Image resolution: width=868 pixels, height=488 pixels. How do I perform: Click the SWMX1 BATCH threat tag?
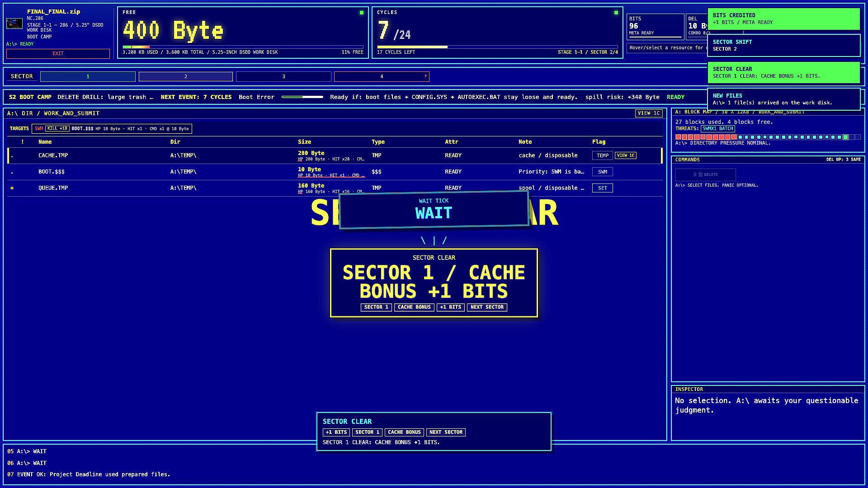718,129
